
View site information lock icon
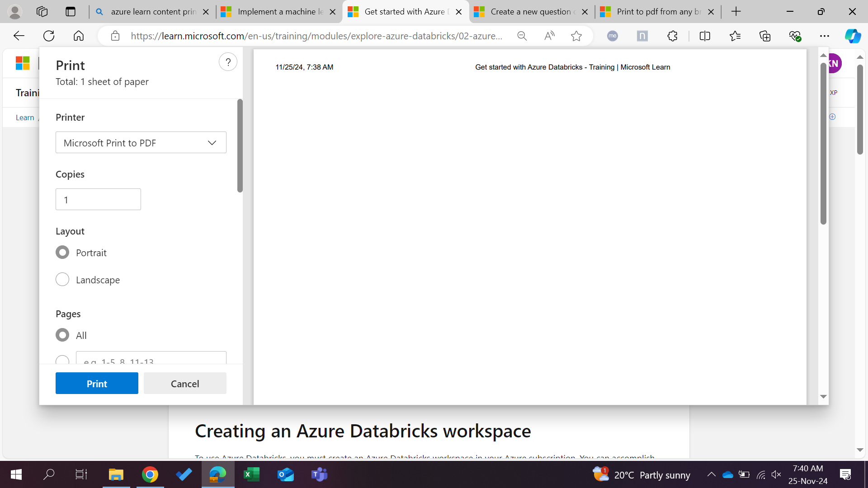click(x=115, y=36)
